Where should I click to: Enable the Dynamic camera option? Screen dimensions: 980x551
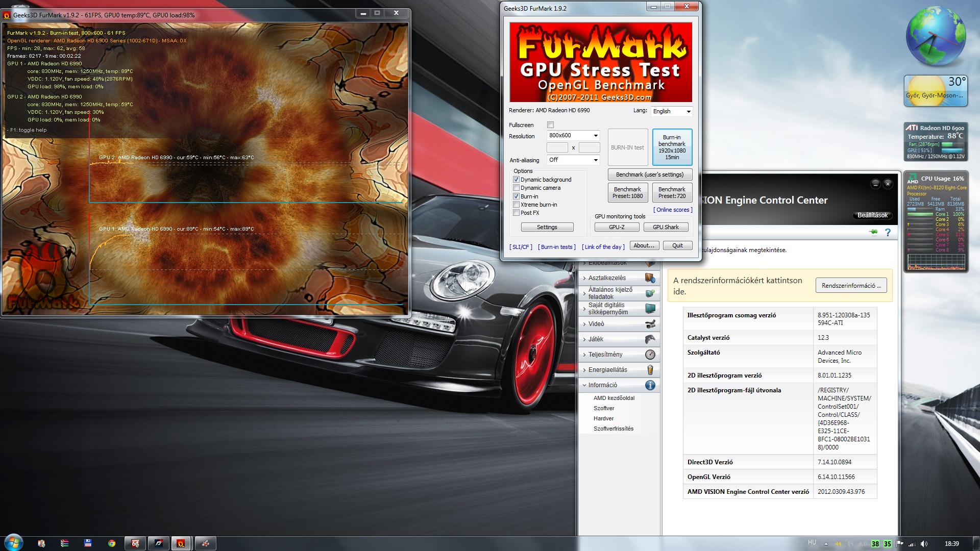click(x=516, y=188)
